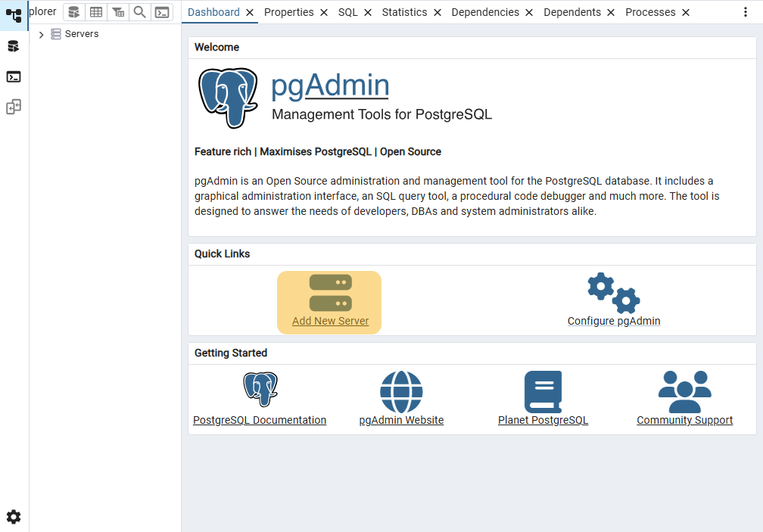Click the View Data table icon
763x532 pixels.
[96, 12]
